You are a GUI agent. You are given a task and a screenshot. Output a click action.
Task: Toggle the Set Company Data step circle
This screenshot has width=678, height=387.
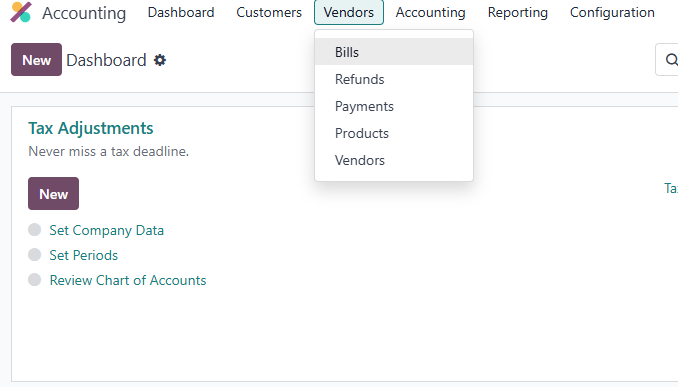pos(35,230)
